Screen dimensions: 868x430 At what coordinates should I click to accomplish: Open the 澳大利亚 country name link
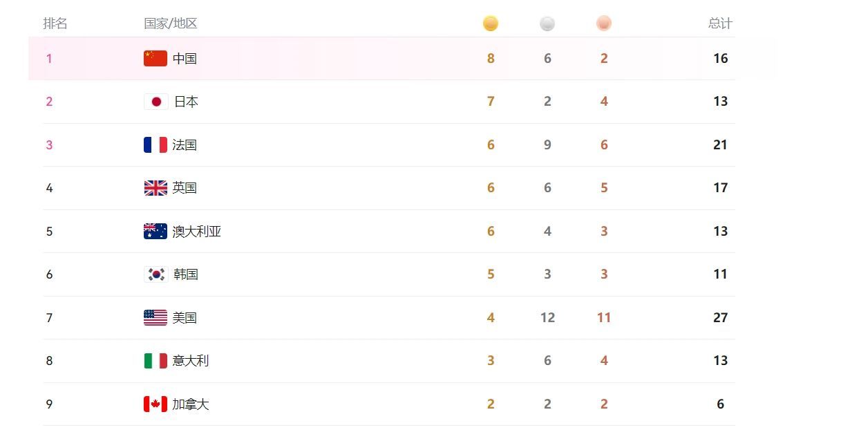pos(197,232)
